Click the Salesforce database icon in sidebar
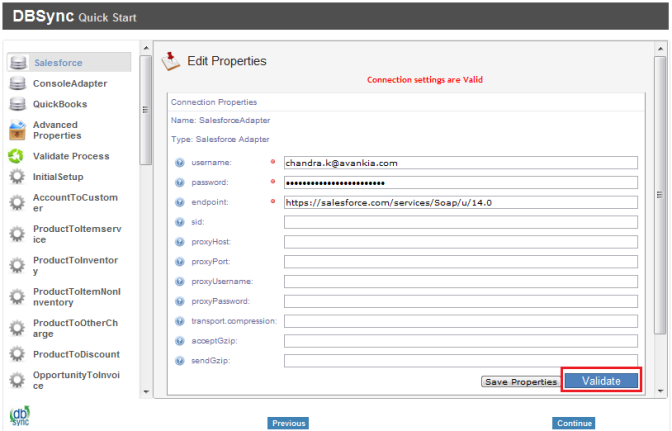The width and height of the screenshot is (672, 431). click(17, 63)
